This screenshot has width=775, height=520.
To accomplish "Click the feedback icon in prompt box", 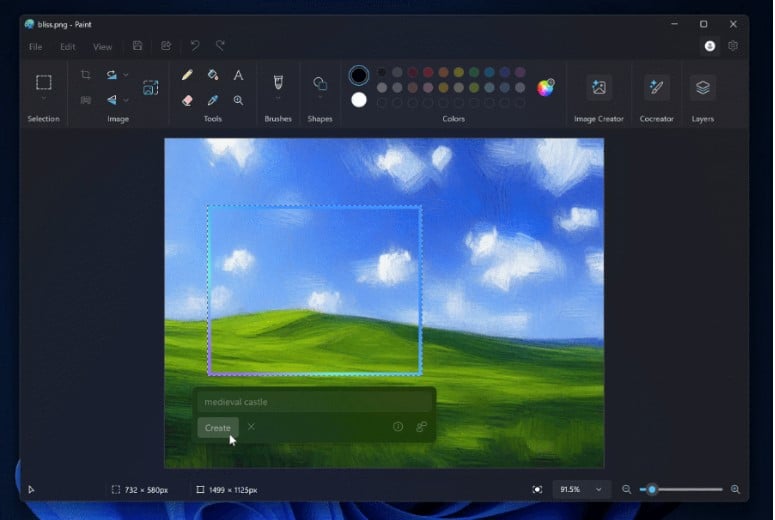I will click(422, 427).
